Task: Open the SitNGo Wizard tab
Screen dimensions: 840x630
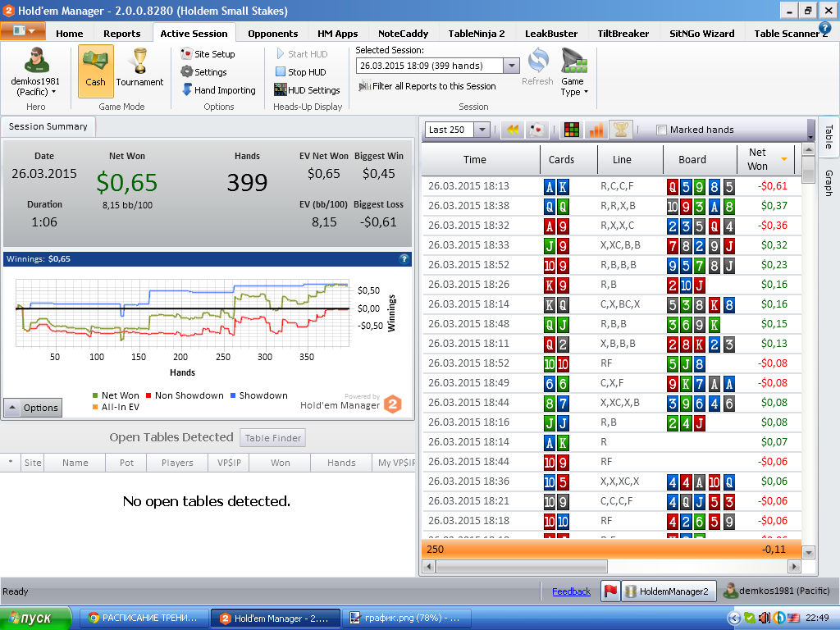Action: pos(702,33)
